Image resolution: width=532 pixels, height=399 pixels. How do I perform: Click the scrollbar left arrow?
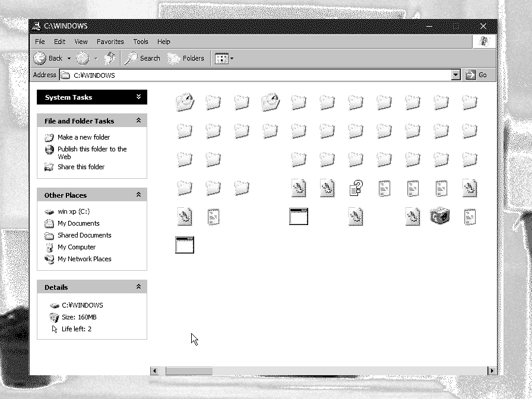tap(154, 371)
